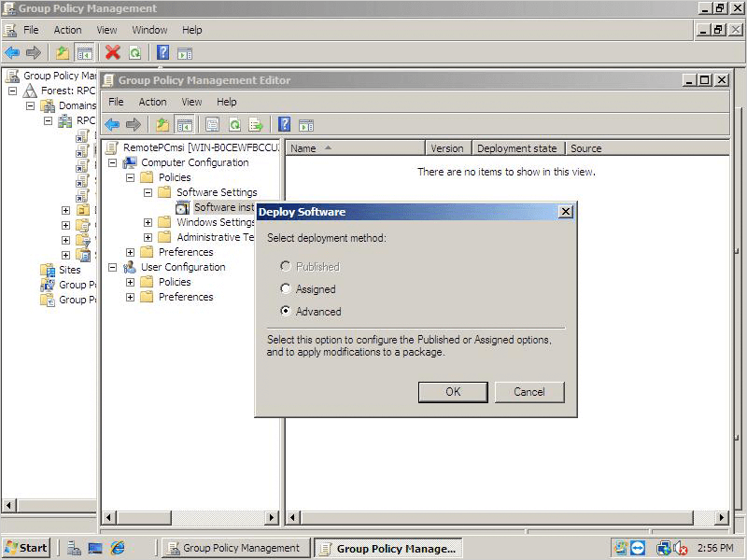Open Window menu in Group Policy Management
This screenshot has height=560, width=747.
(149, 30)
